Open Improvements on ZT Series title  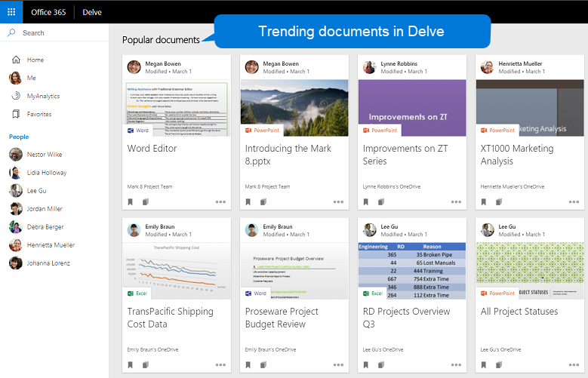pos(405,155)
